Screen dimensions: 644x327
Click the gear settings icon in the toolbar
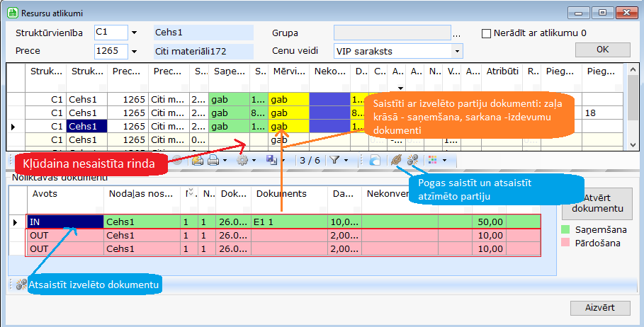pos(242,161)
